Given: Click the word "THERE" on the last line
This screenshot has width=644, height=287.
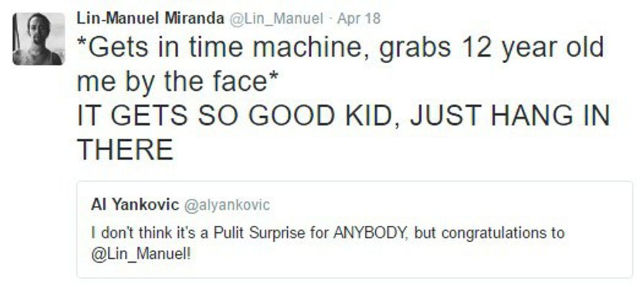Looking at the screenshot, I should [126, 151].
